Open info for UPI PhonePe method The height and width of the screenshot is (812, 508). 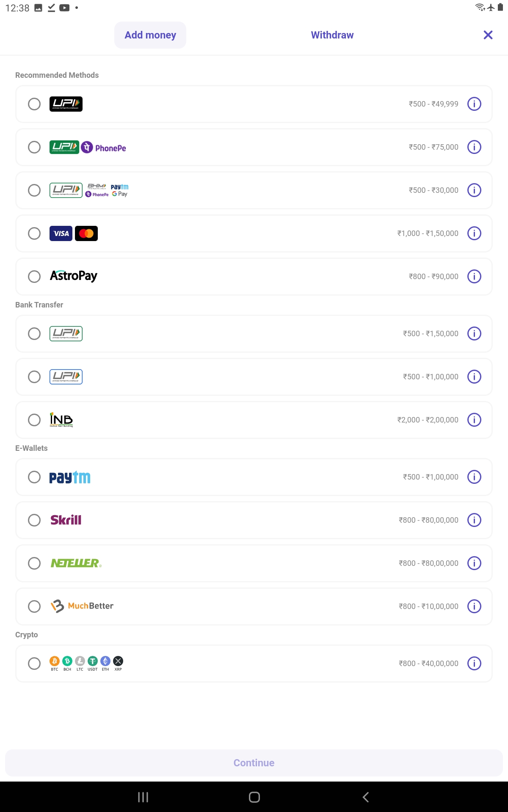point(474,147)
